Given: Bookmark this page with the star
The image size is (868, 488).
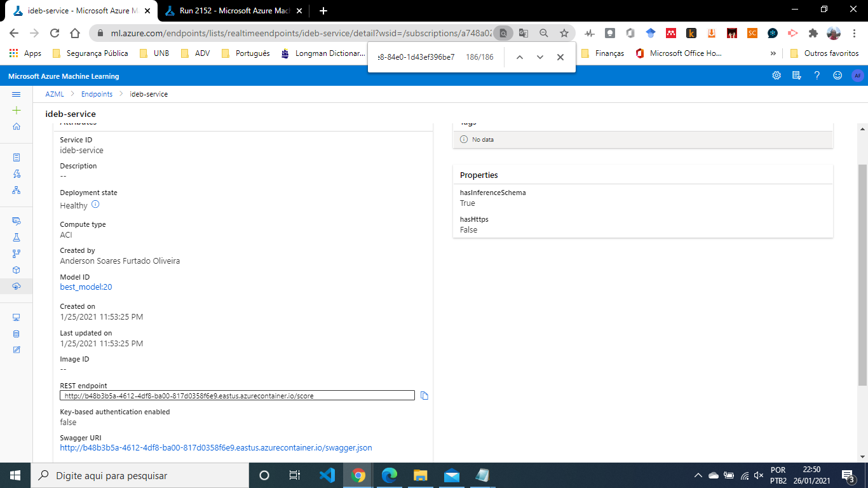Looking at the screenshot, I should [x=564, y=33].
